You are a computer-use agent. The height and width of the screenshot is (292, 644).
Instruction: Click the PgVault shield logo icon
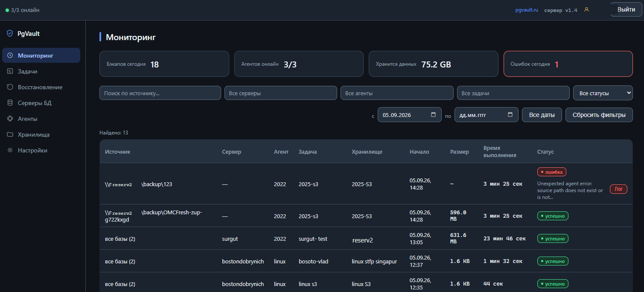(x=10, y=33)
